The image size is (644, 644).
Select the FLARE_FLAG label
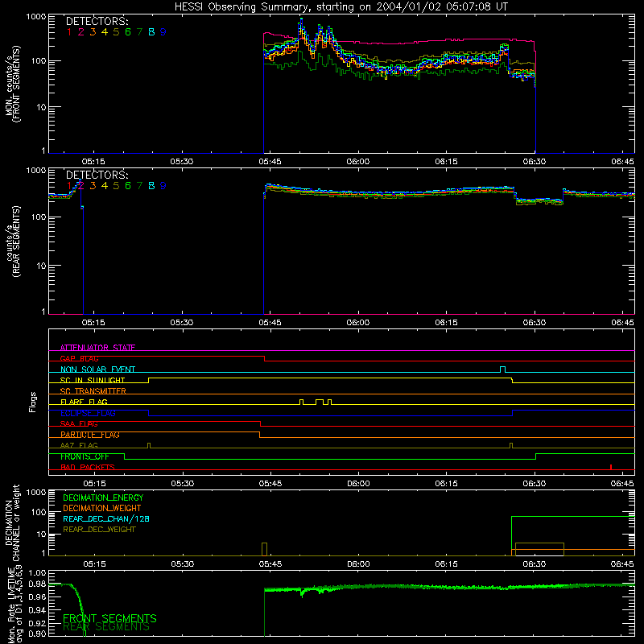(84, 402)
